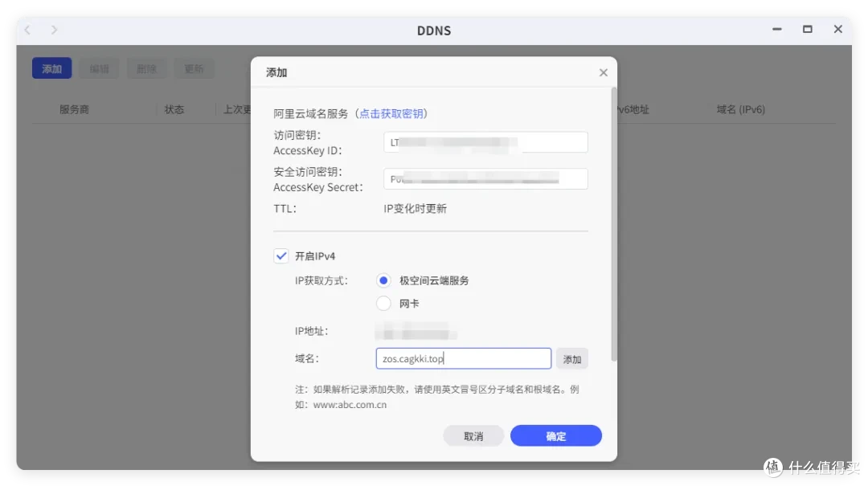Screen dimensions: 868x486
Task: Confirm with the 确定 button
Action: tap(556, 436)
